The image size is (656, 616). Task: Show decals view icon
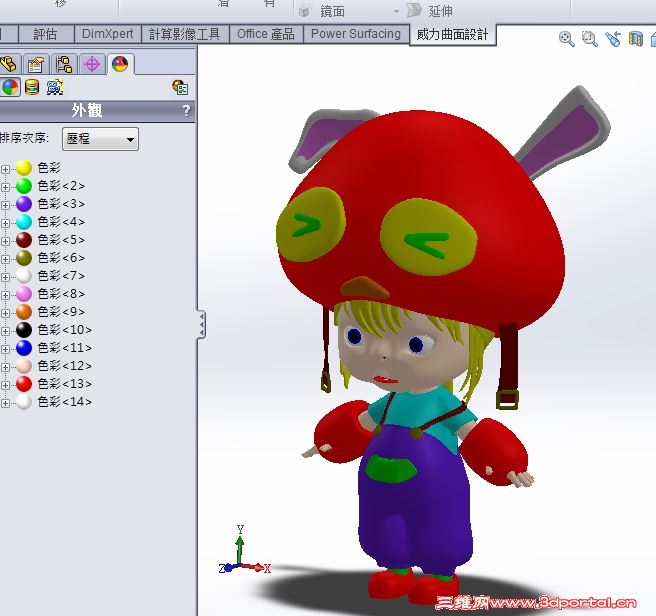[x=32, y=87]
